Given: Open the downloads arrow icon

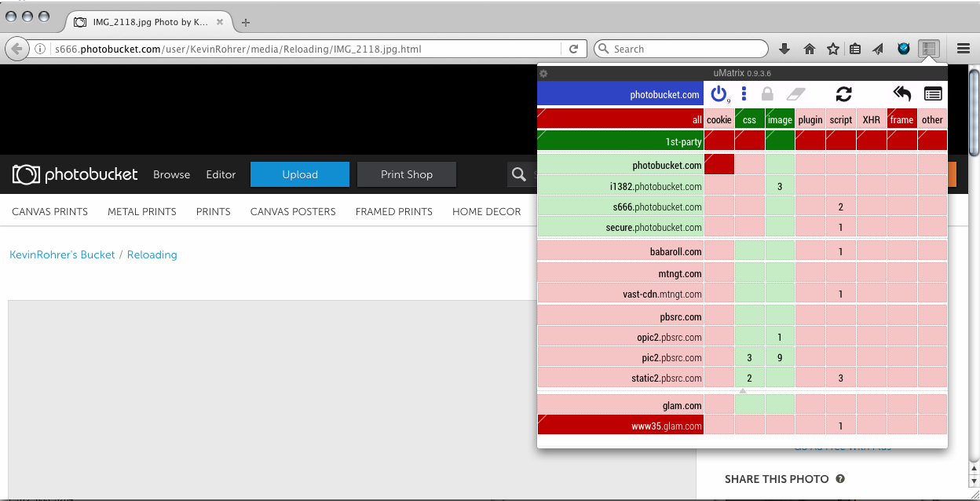Looking at the screenshot, I should 784,49.
